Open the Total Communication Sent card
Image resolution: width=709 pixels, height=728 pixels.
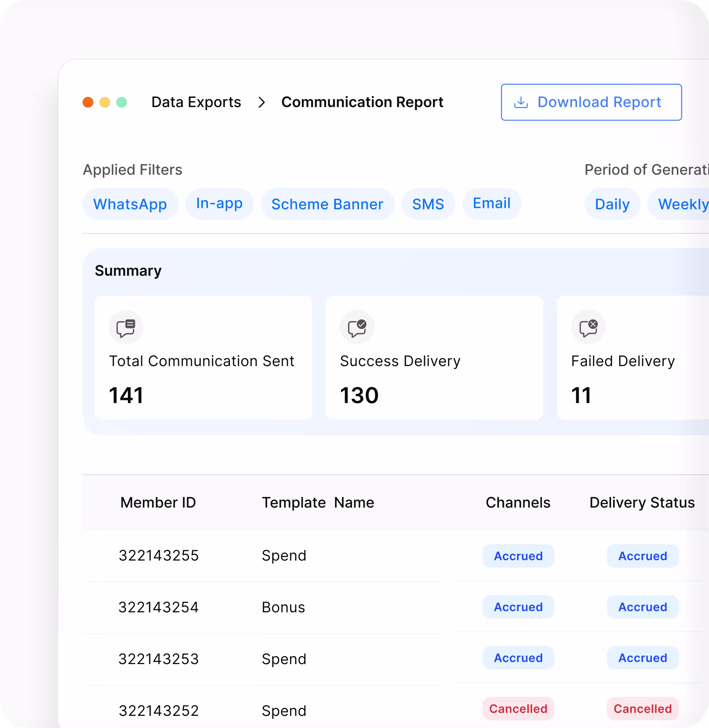click(203, 358)
